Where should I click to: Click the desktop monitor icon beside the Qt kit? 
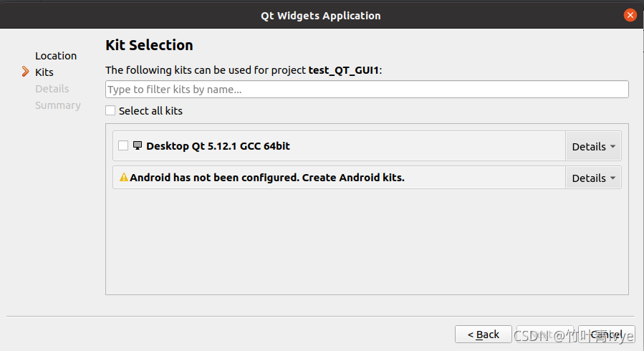point(138,145)
